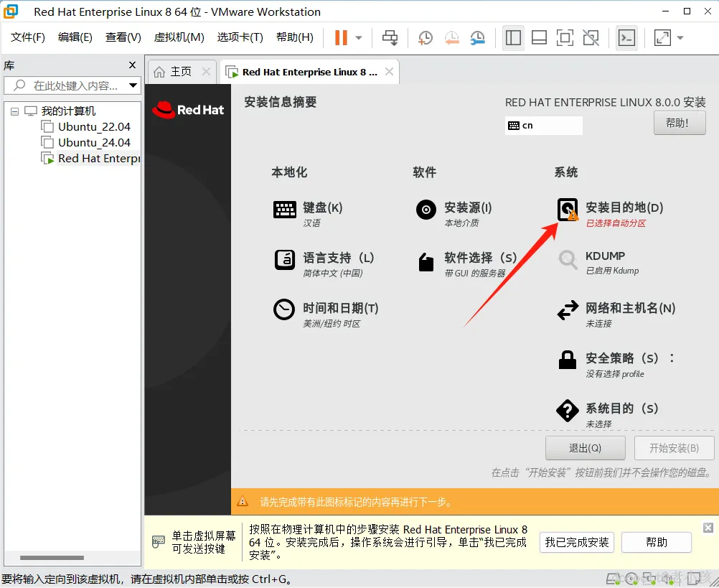Click the send Ctrl+Alt+Del icon
The width and height of the screenshot is (719, 588).
(x=390, y=37)
